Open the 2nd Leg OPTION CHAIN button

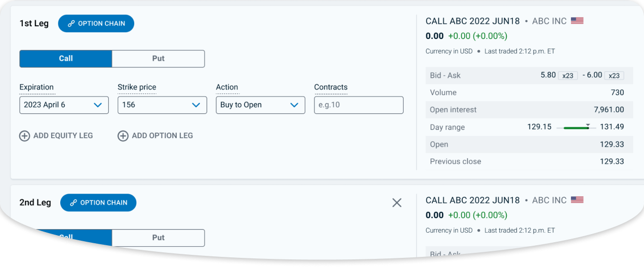pyautogui.click(x=98, y=203)
